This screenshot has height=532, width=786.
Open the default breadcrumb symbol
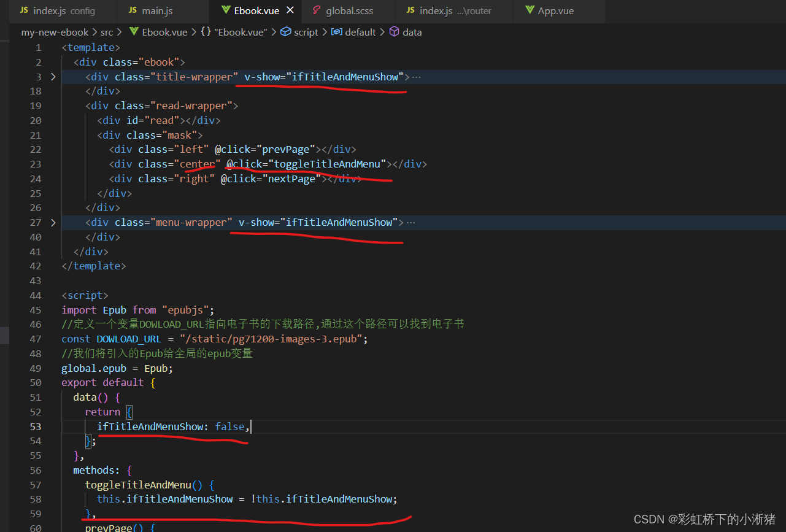coord(360,32)
